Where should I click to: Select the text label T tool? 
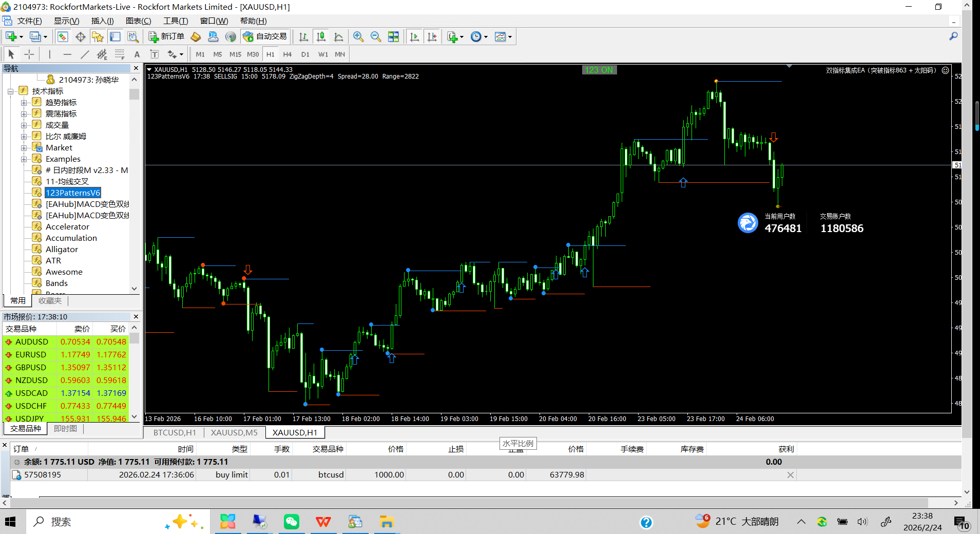[154, 54]
